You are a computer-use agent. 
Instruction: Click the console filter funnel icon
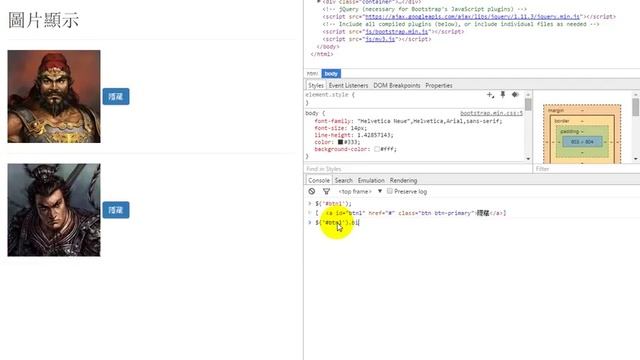[327, 191]
